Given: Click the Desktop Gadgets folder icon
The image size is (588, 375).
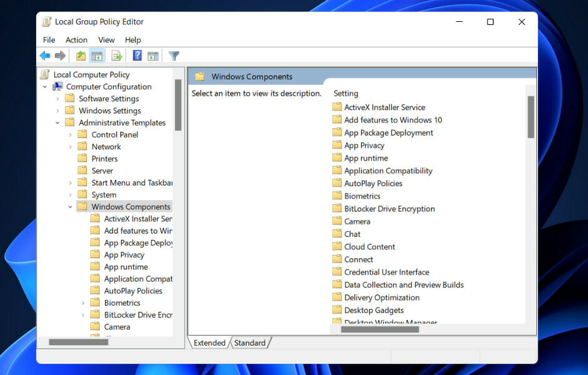Looking at the screenshot, I should (337, 310).
